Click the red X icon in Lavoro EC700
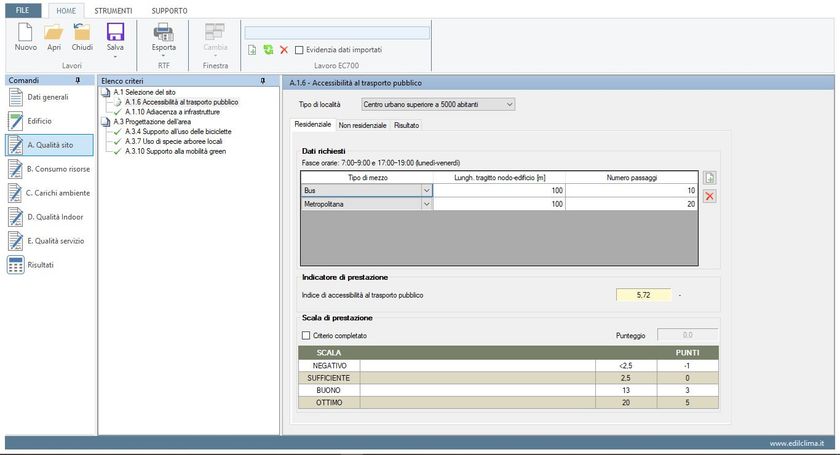The image size is (840, 455). pos(284,50)
